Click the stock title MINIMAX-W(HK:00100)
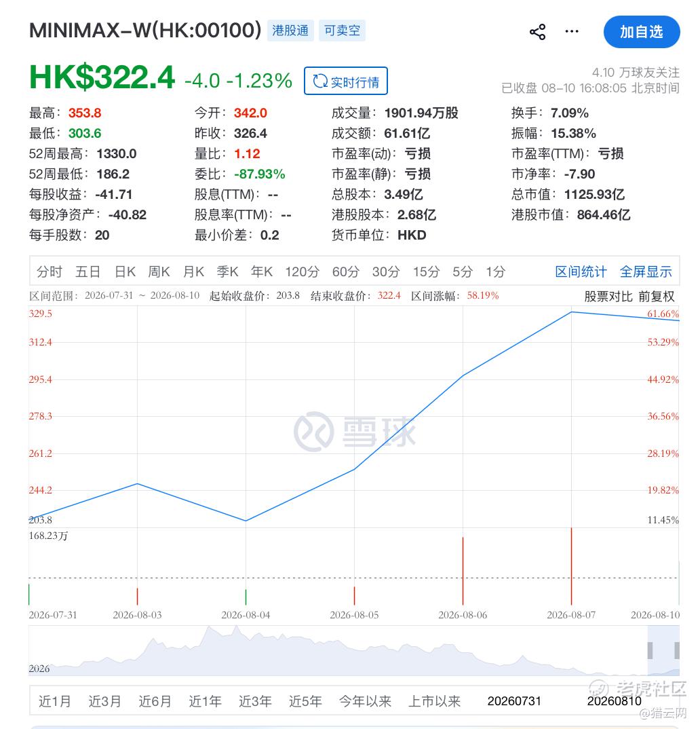The height and width of the screenshot is (729, 700). pyautogui.click(x=145, y=31)
